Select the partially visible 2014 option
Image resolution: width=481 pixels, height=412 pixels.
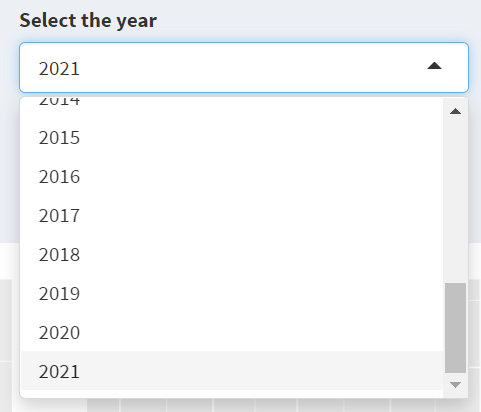[x=232, y=108]
